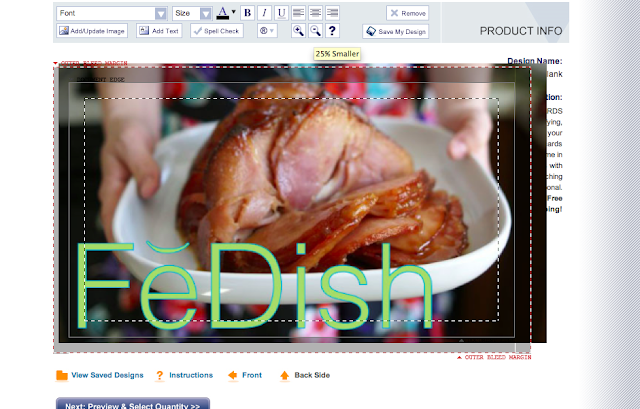640x409 pixels.
Task: Toggle bold formatting
Action: coord(247,13)
